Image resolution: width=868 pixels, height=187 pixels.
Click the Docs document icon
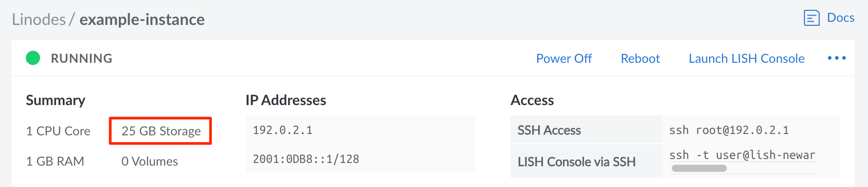click(811, 18)
